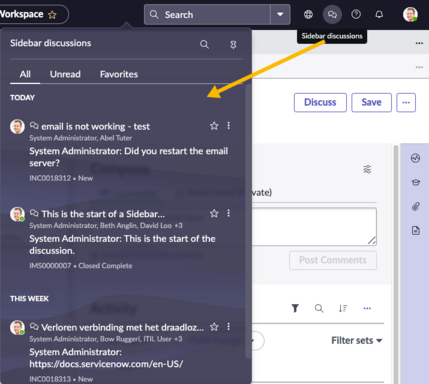Expand the Filter sets dropdown
This screenshot has height=384, width=429.
coord(356,340)
